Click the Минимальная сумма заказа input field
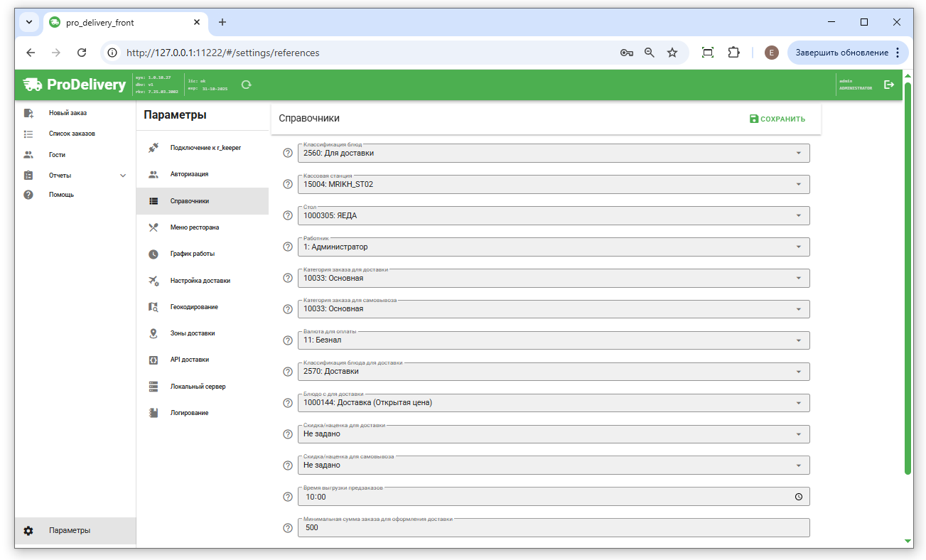926x560 pixels. coord(553,528)
